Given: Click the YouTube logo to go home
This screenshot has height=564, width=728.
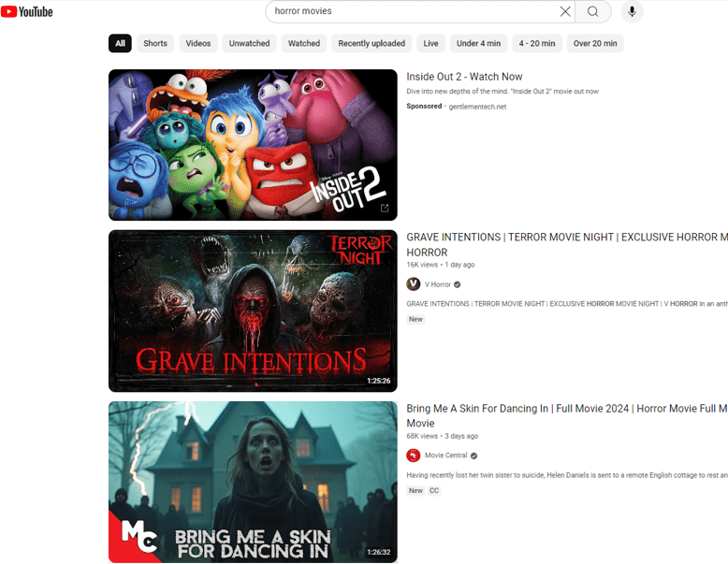Looking at the screenshot, I should (27, 11).
